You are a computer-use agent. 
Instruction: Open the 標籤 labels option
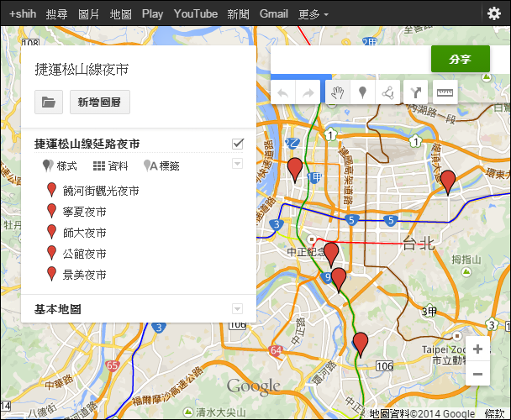pyautogui.click(x=161, y=165)
